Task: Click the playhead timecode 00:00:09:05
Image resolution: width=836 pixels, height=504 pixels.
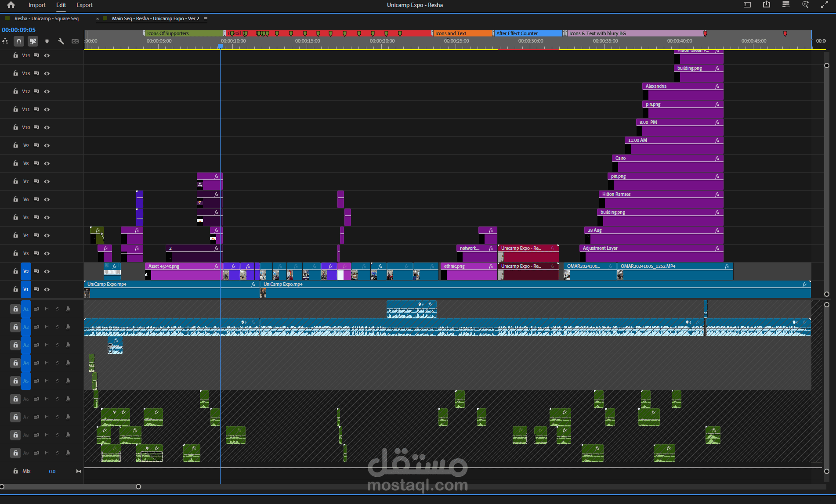Action: (x=18, y=30)
